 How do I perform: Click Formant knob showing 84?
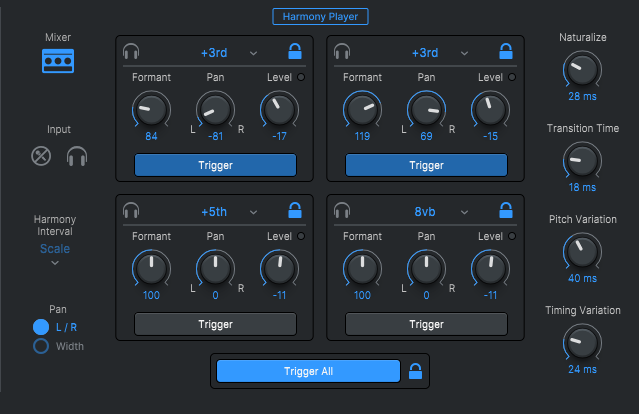151,109
